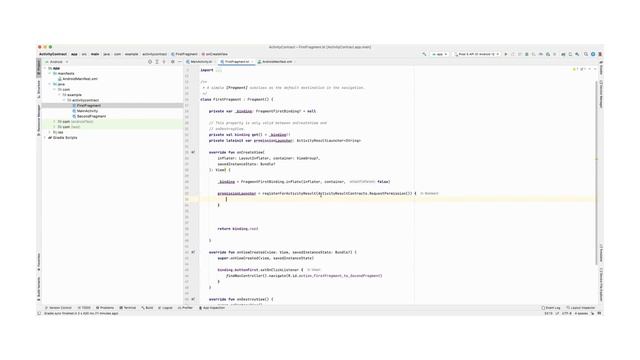Open the Project tool window side tab

click(x=39, y=67)
